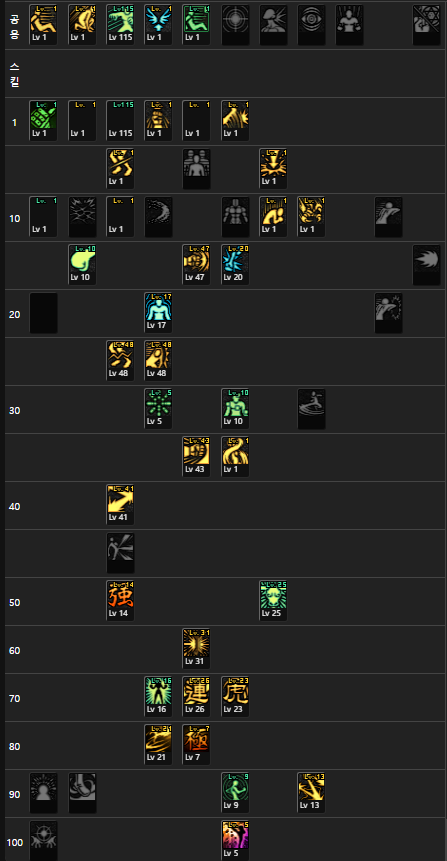The image size is (447, 861).
Task: Select the Lv 43 golden punch skill
Action: pos(197,457)
